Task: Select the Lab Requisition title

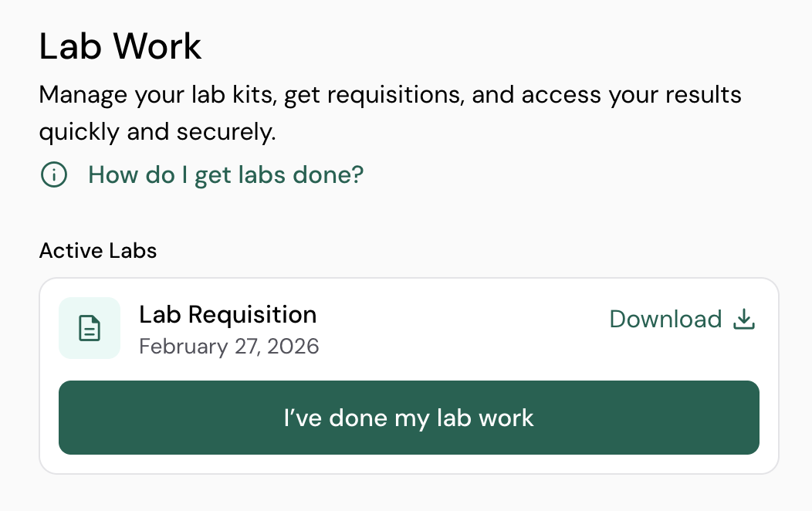Action: pos(228,315)
